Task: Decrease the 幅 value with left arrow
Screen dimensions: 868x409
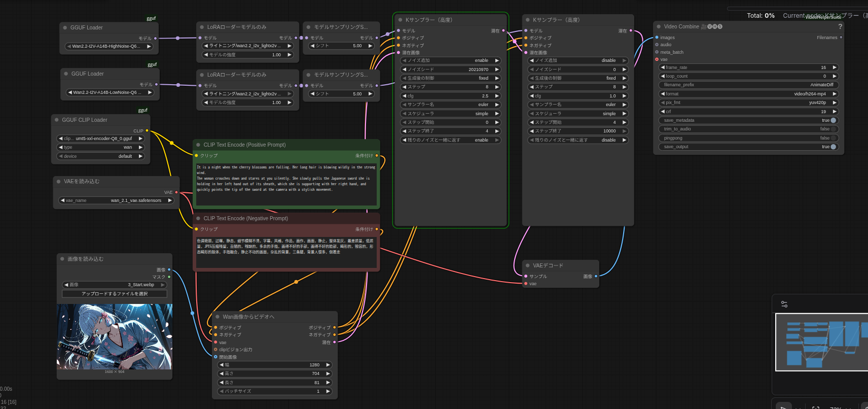Action: click(x=222, y=365)
